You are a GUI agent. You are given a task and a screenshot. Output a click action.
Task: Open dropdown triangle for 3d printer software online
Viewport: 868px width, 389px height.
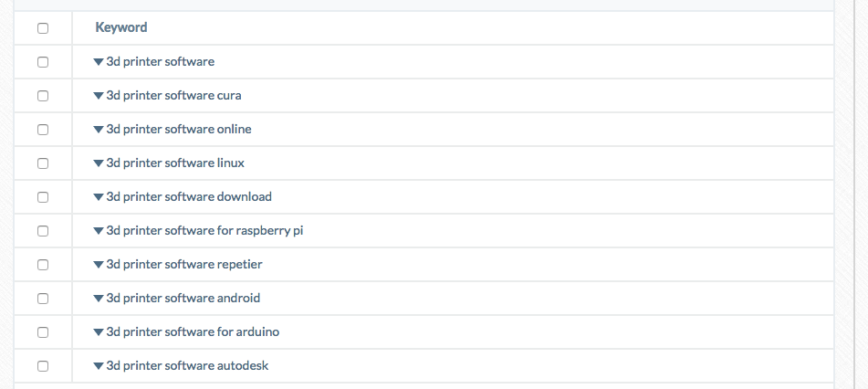coord(99,130)
